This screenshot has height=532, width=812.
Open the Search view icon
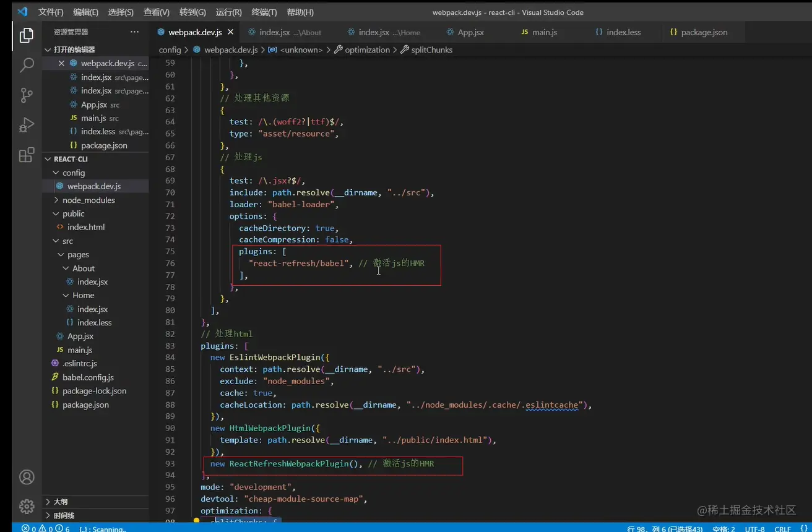tap(27, 65)
